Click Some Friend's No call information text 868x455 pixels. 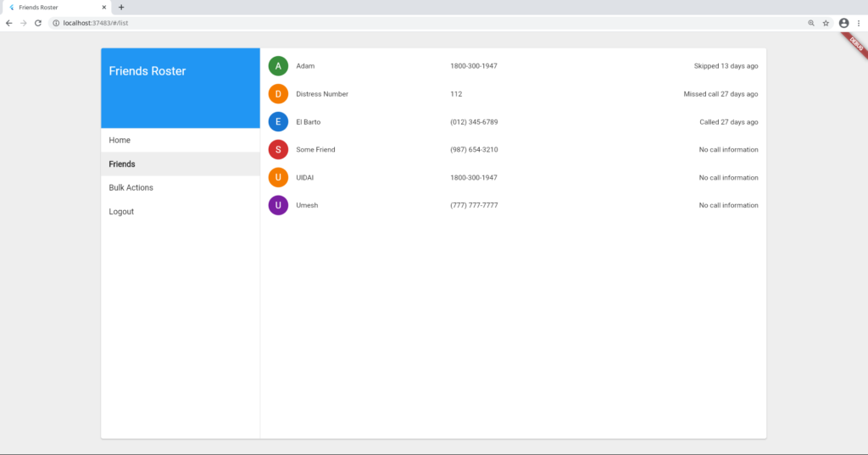pos(728,149)
